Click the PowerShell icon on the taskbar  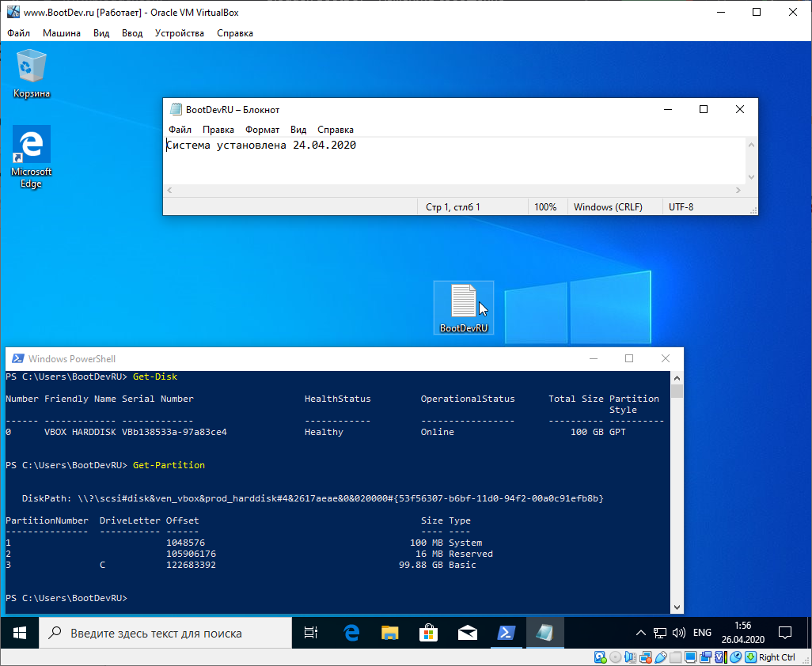(x=507, y=633)
